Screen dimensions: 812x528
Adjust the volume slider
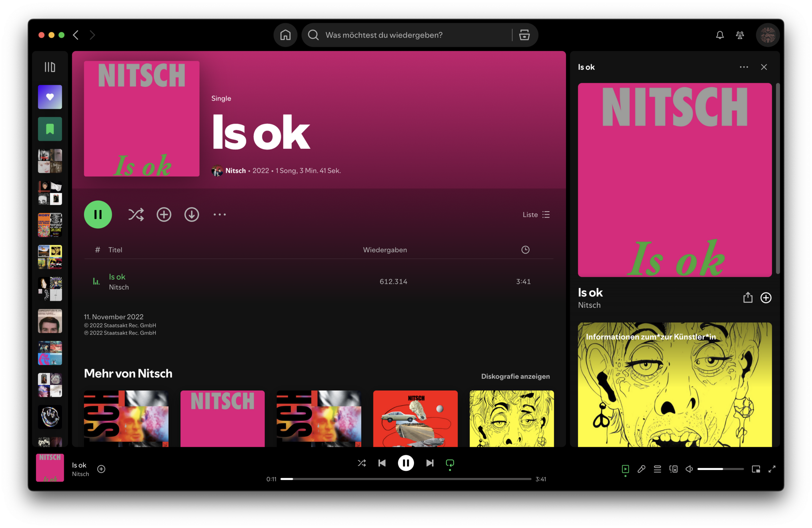click(x=720, y=469)
